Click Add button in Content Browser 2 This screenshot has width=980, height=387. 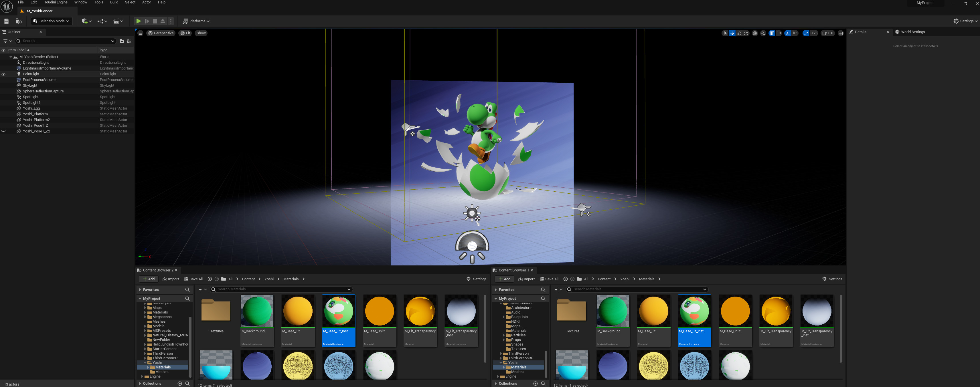[x=149, y=279]
